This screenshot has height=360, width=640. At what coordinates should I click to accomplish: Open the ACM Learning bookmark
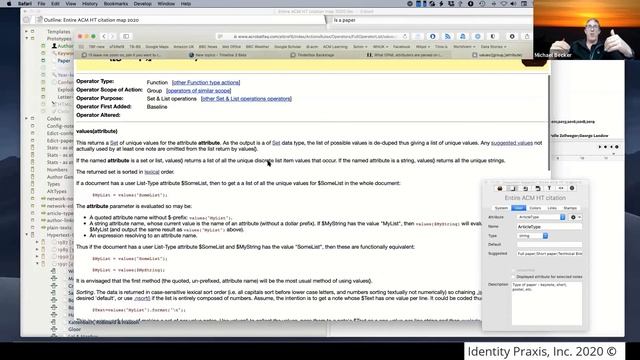click(335, 47)
